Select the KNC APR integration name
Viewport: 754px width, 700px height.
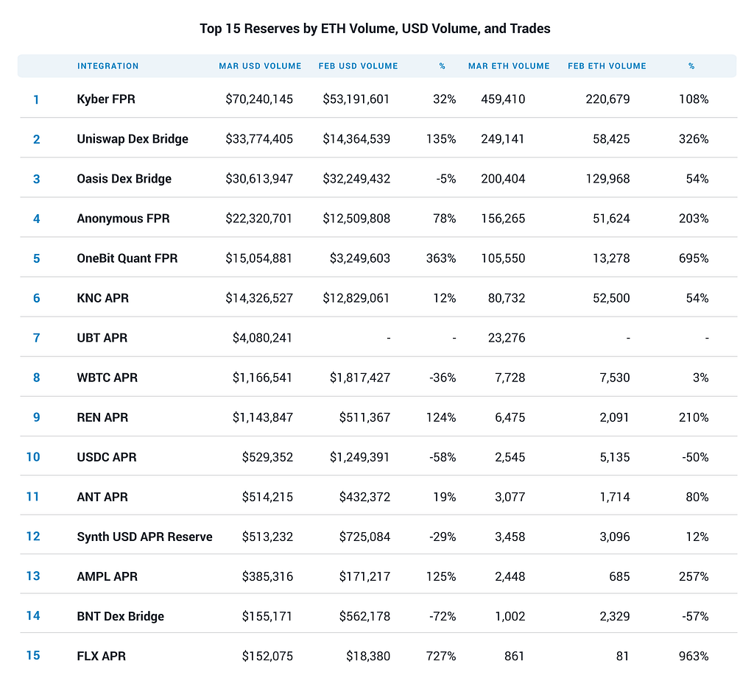(102, 298)
